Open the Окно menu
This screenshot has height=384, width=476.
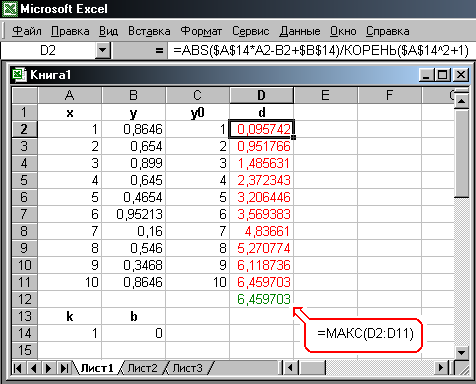pos(343,31)
